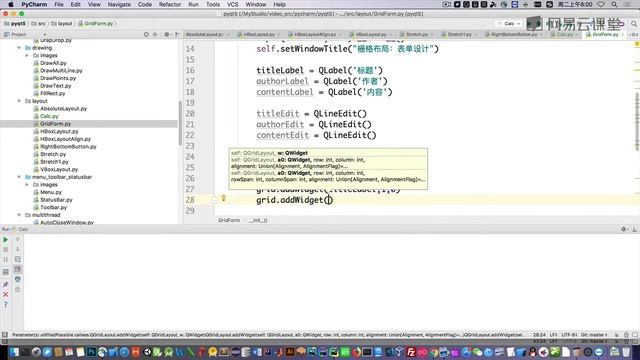This screenshot has height=360, width=640.
Task: Switch to the Calc.py editor tab
Action: tap(564, 35)
